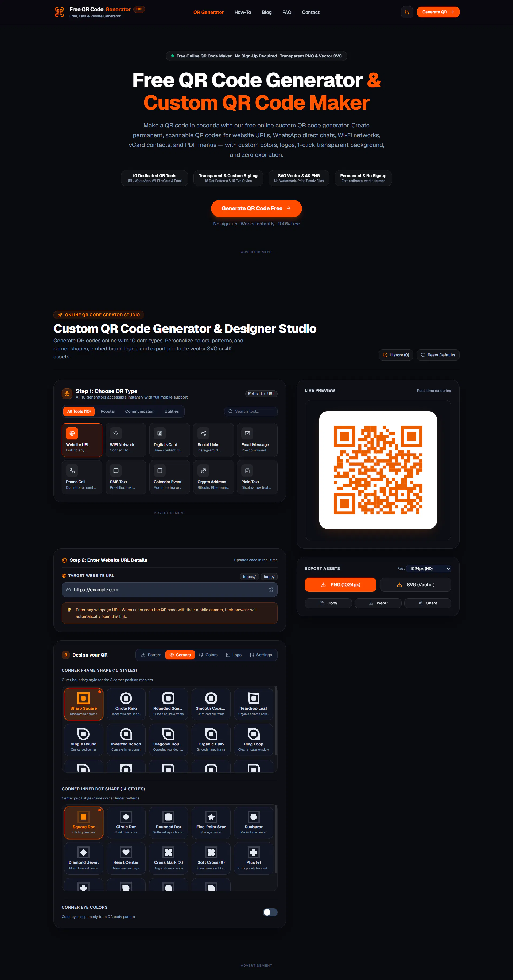Open the Settings design tab

(261, 655)
